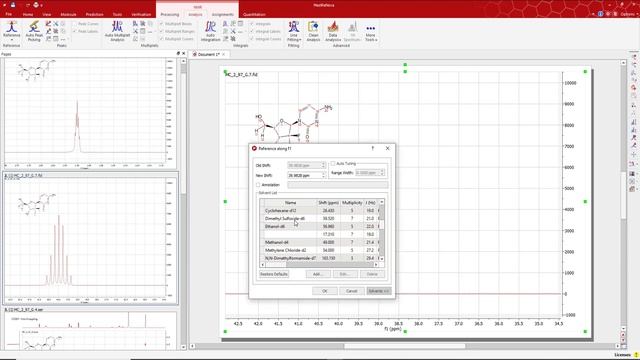This screenshot has height=360, width=640.
Task: Switch to the Prediction ribbon tab
Action: 94,14
